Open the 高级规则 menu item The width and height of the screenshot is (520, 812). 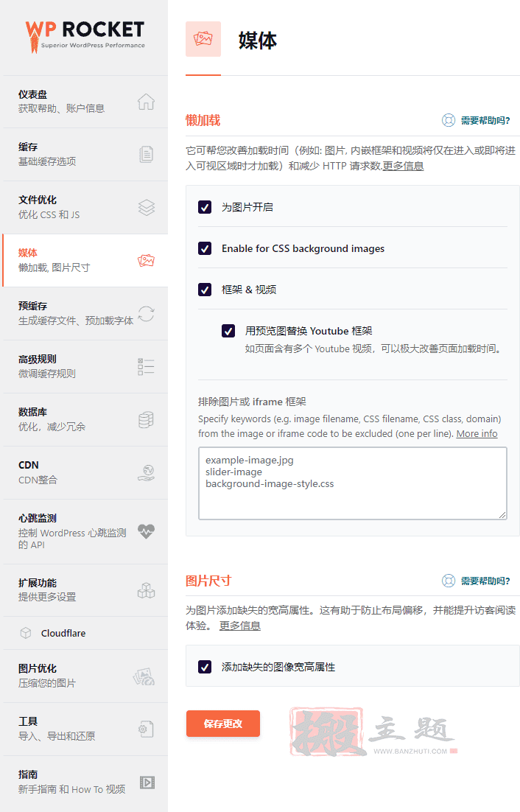pos(85,367)
